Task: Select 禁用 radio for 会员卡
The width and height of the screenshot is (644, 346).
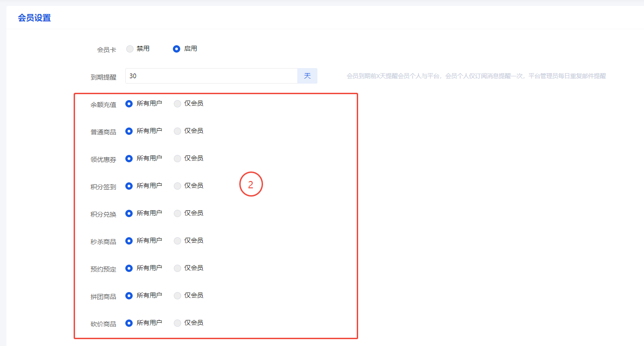Action: coord(130,49)
